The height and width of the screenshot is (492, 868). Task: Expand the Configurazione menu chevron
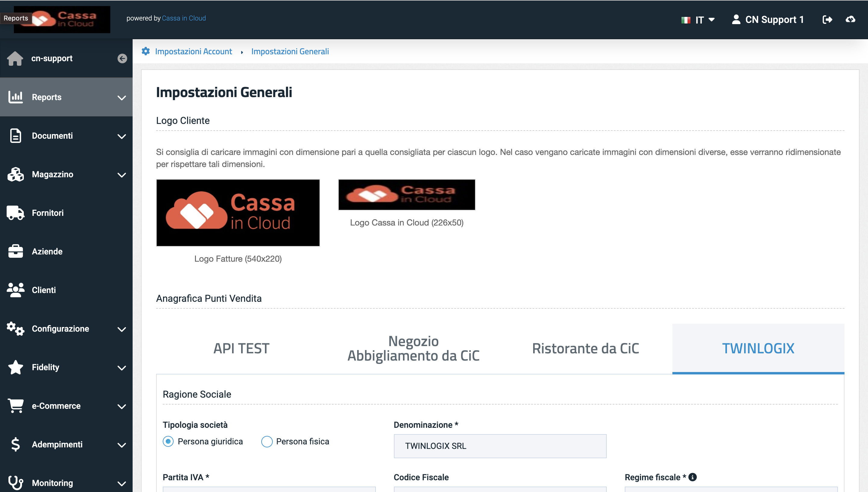(121, 329)
